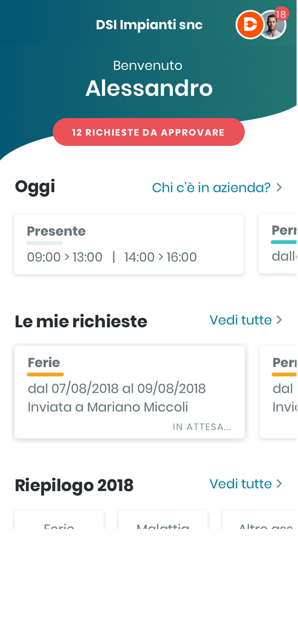298x644 pixels.
Task: Click the orange bar under the Ferie request title
Action: pyautogui.click(x=45, y=374)
